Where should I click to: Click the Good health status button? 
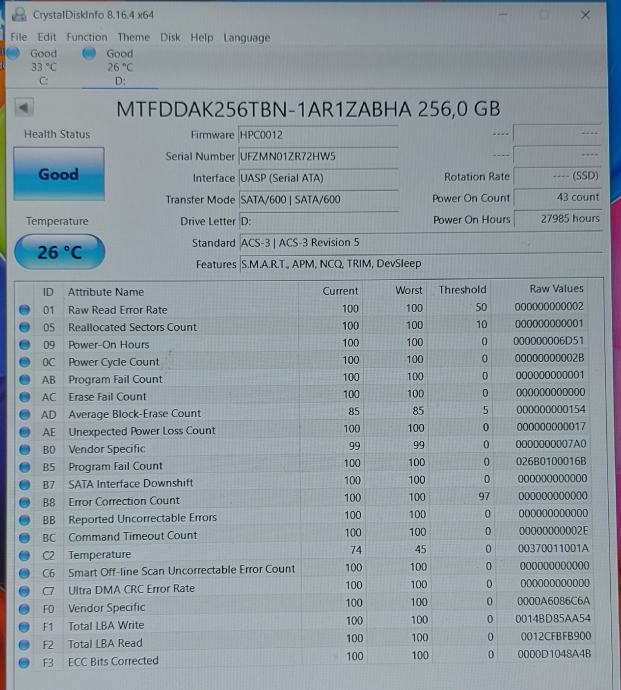pos(59,174)
